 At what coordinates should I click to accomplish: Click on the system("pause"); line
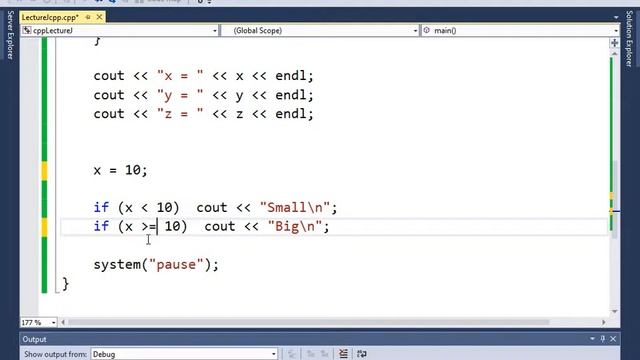(156, 264)
